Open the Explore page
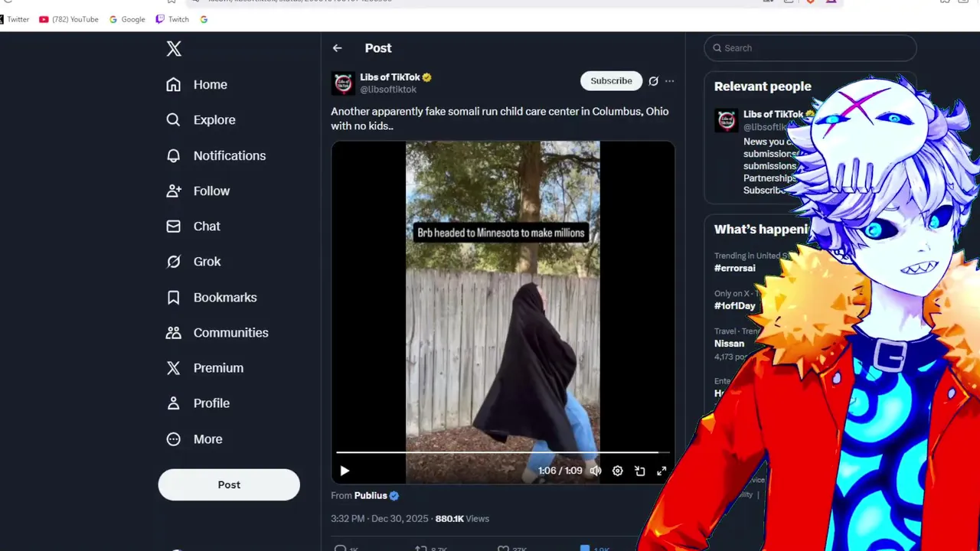 [201, 120]
